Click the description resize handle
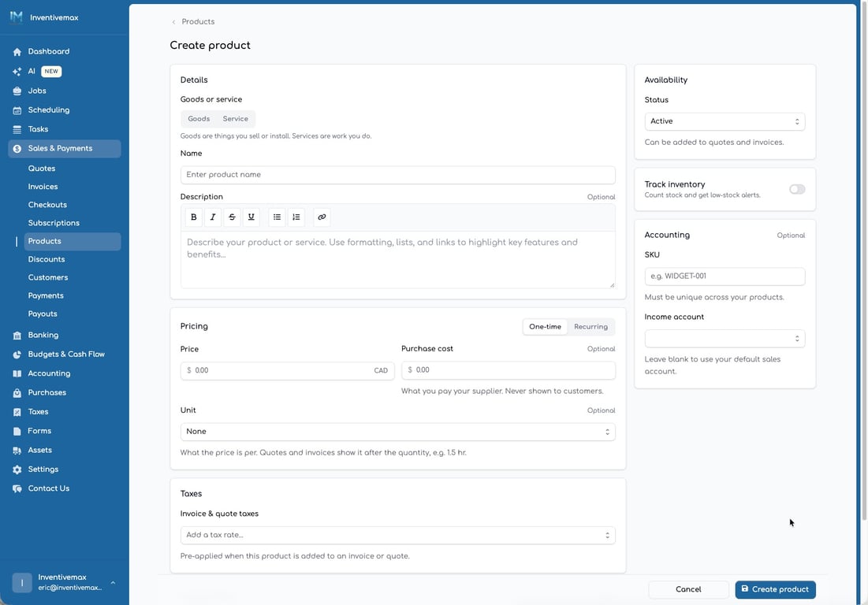The image size is (868, 605). tap(612, 285)
